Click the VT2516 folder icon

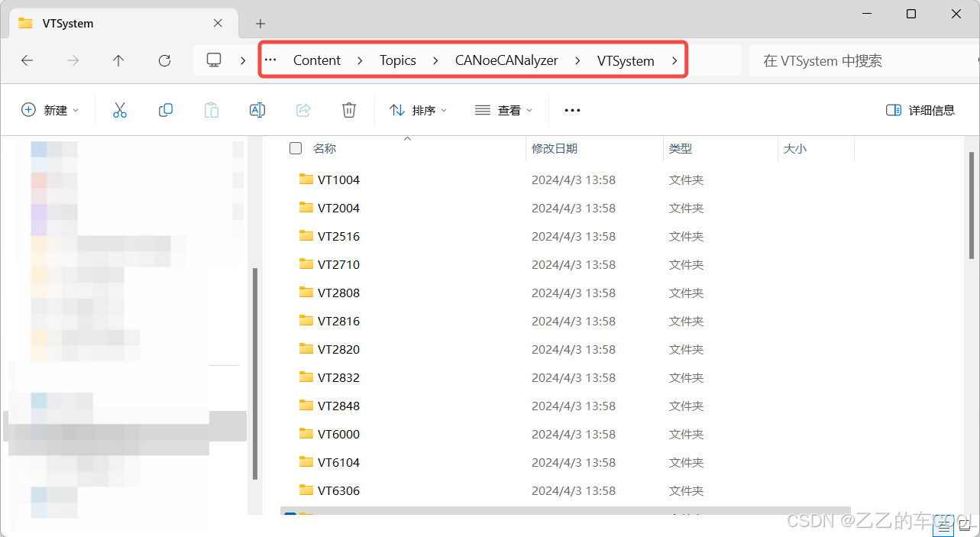[306, 236]
